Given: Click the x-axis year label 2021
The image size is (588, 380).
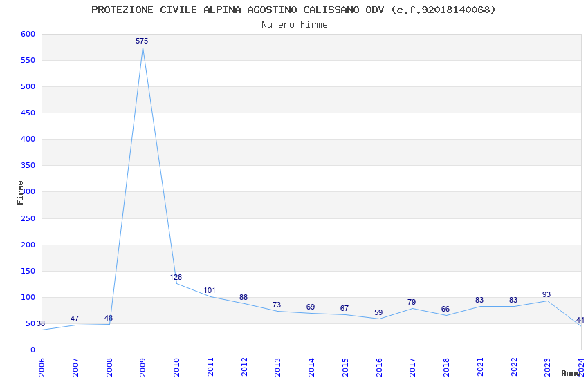Looking at the screenshot, I should [480, 367].
